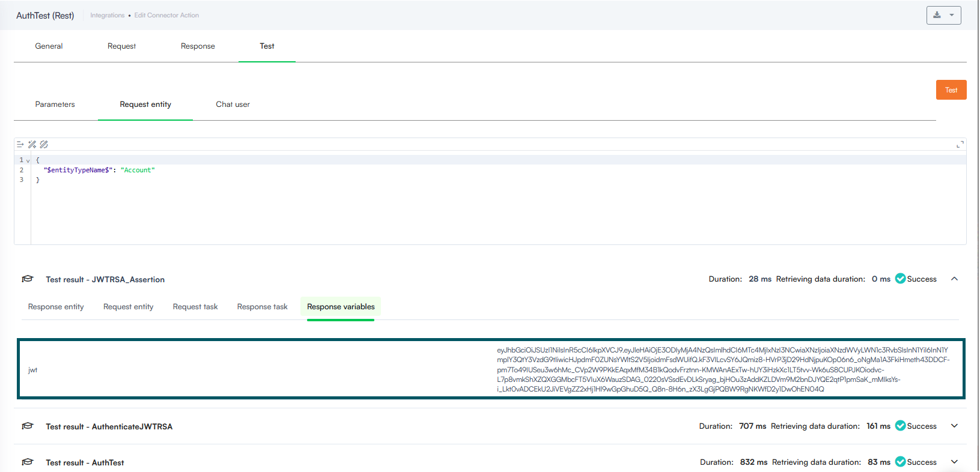Click the 'Test result - JWTRSA_Assertion' heading

tap(105, 280)
